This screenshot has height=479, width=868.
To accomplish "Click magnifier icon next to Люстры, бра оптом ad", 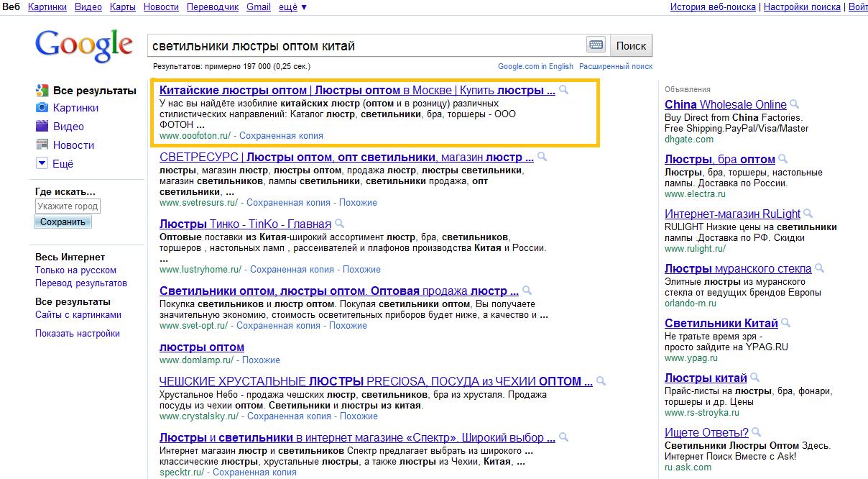I will click(x=783, y=159).
